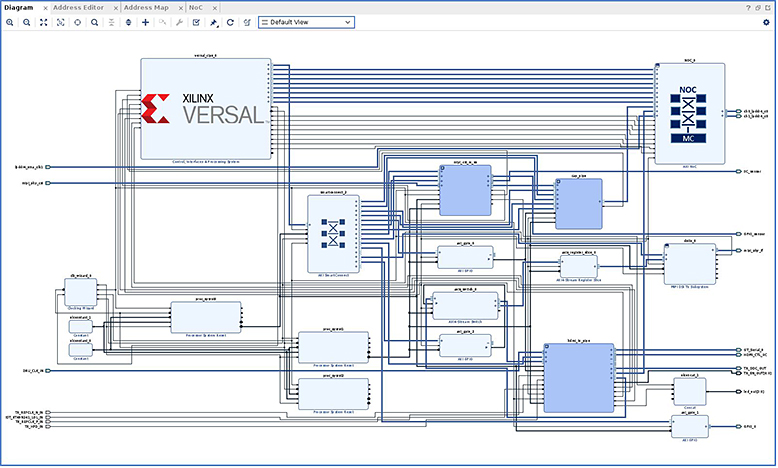This screenshot has height=468, width=778.
Task: Open the diagram search magnifier tool
Action: tap(94, 22)
